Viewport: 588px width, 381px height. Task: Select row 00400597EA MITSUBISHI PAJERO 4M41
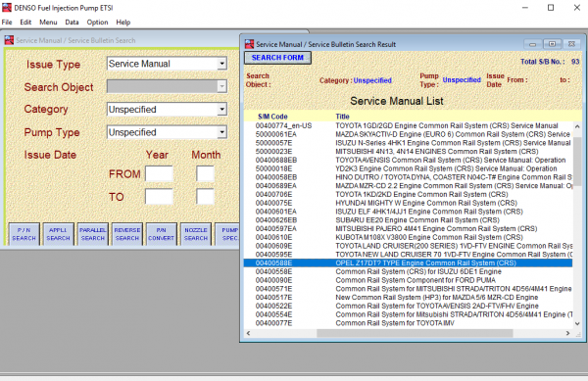pyautogui.click(x=408, y=229)
